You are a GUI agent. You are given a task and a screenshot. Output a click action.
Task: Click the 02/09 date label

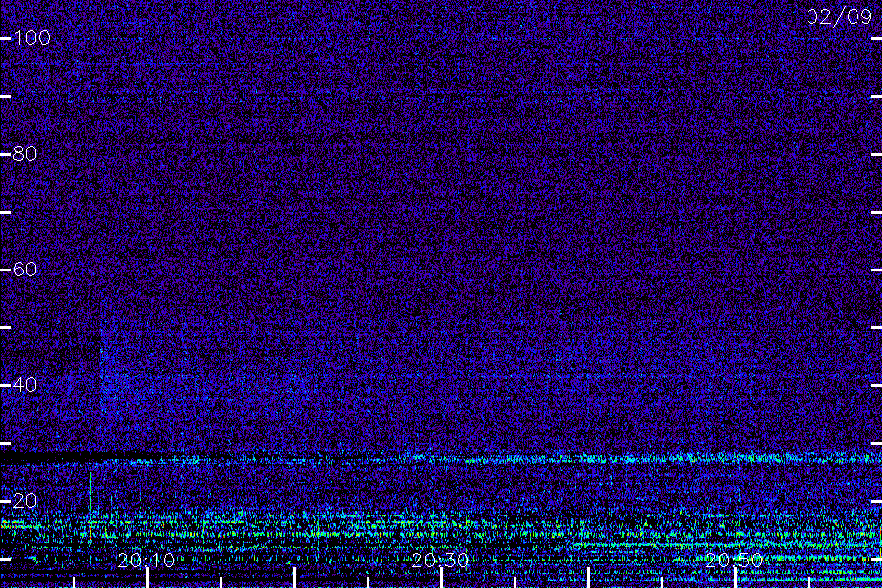[839, 17]
